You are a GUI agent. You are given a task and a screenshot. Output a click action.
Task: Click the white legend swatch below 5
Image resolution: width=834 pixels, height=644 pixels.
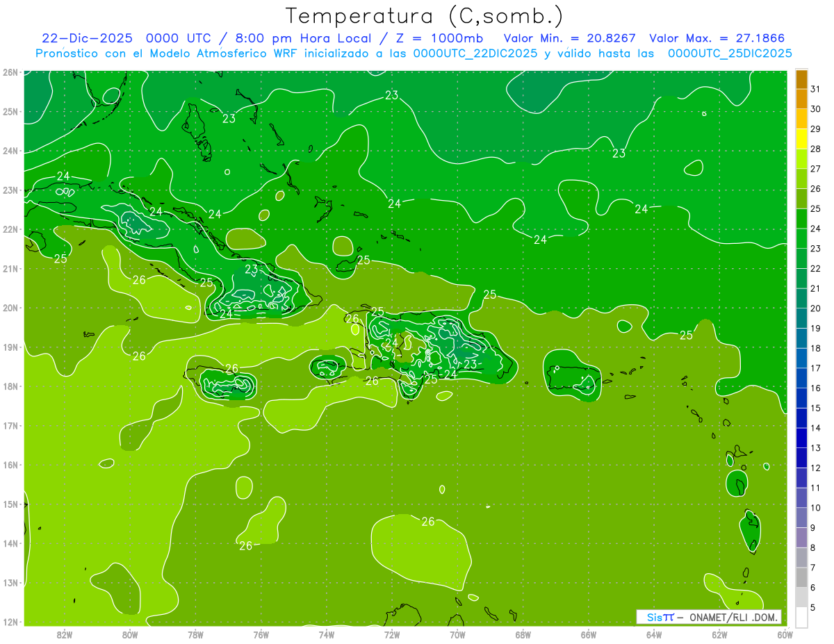(801, 617)
